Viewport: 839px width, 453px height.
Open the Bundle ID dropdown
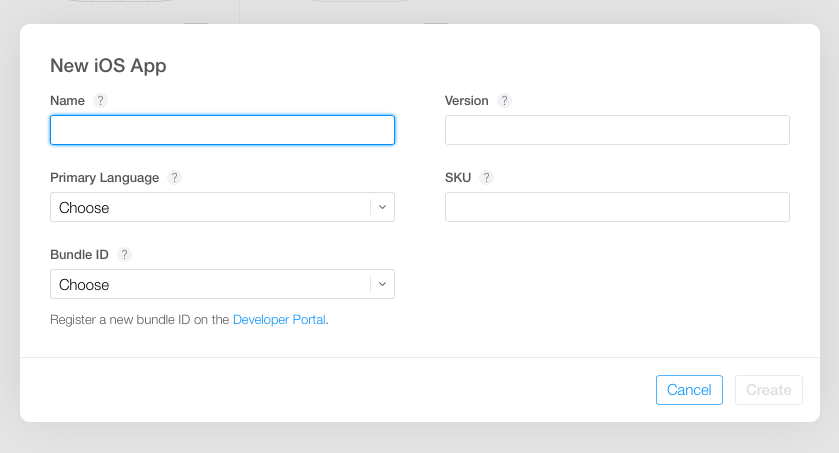222,284
